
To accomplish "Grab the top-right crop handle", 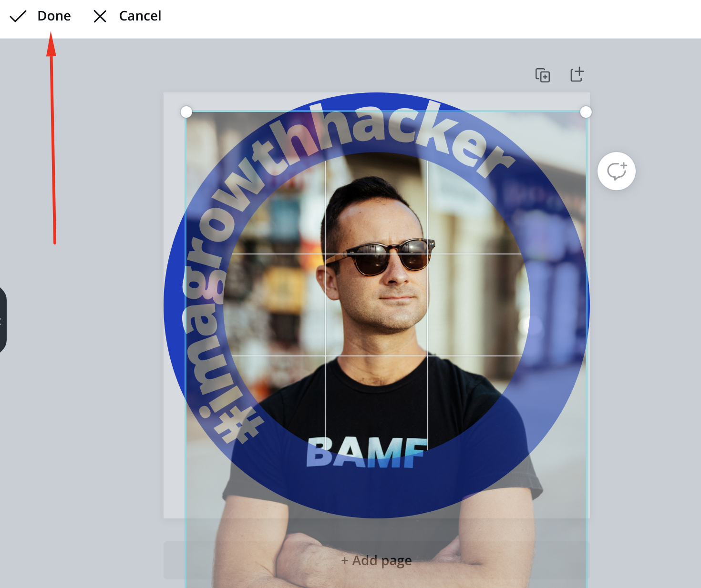I will point(586,112).
